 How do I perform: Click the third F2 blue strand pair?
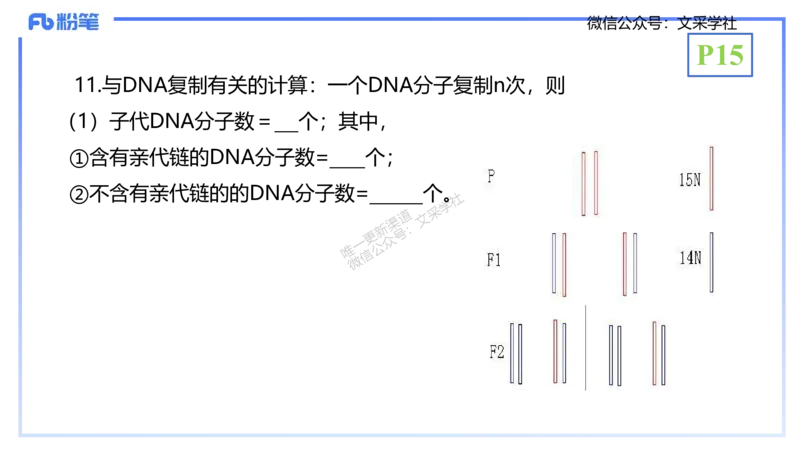click(x=615, y=355)
